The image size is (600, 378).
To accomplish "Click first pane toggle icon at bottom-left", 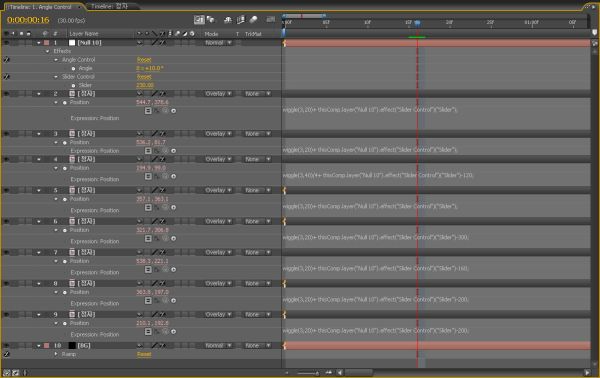I will [x=7, y=372].
